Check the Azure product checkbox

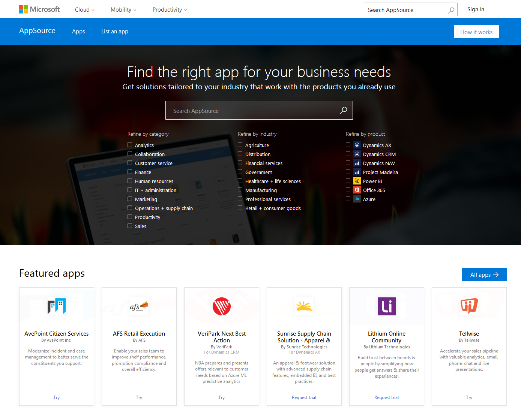[348, 199]
